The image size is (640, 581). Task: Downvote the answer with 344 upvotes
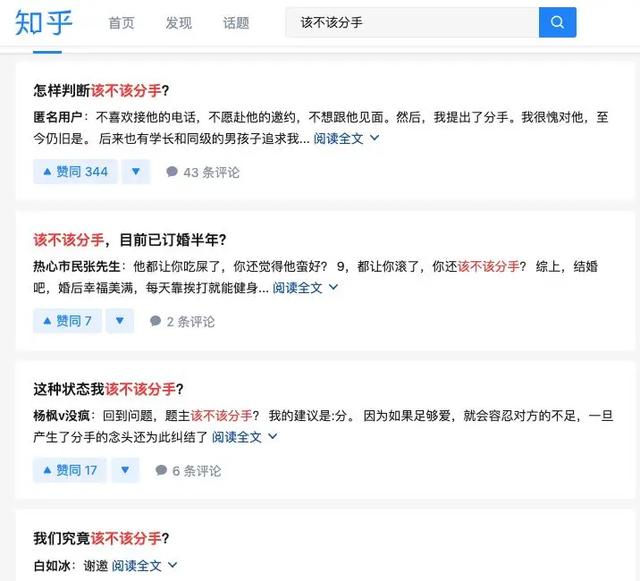coord(136,171)
